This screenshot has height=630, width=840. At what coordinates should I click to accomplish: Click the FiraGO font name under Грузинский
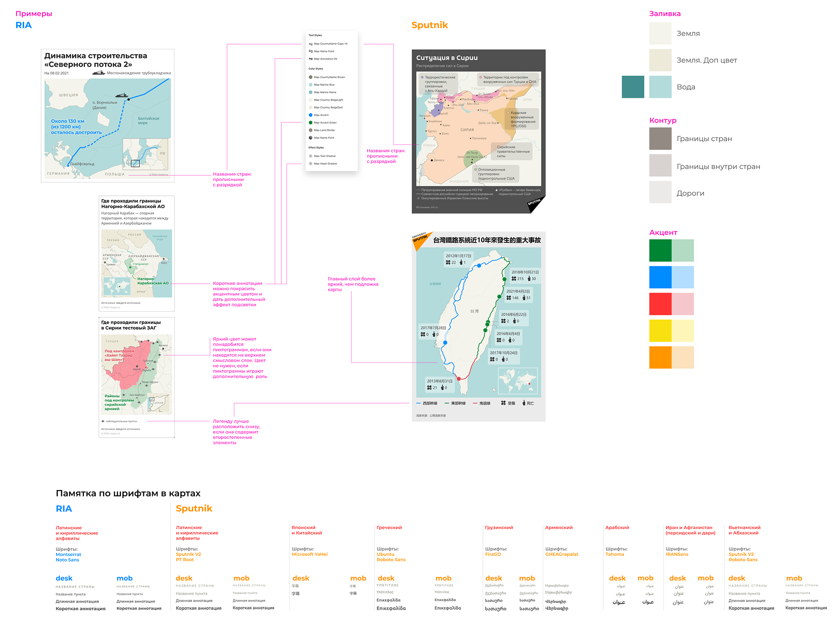point(493,554)
